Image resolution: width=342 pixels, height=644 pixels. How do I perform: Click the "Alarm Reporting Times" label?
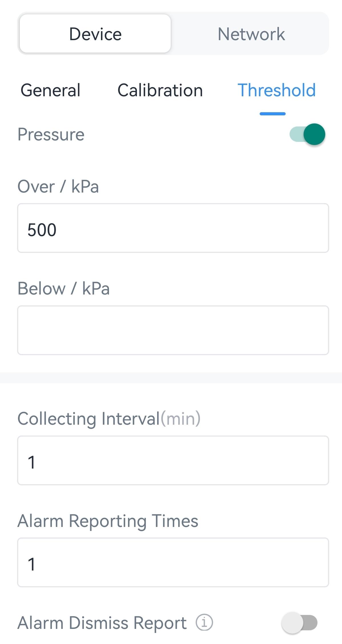point(108,521)
